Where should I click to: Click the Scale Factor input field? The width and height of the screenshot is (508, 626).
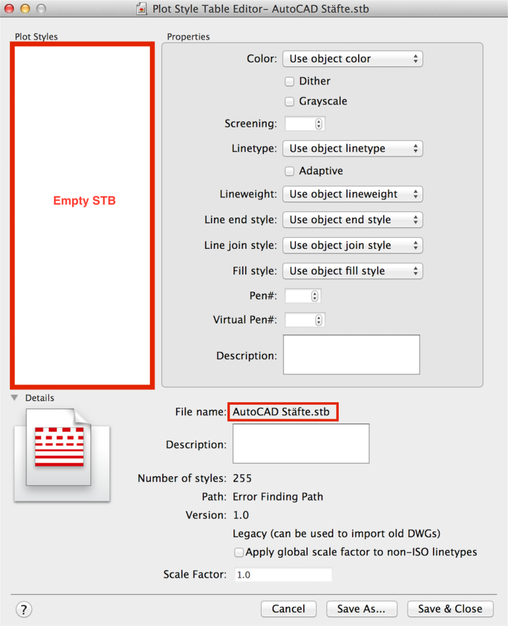point(283,574)
